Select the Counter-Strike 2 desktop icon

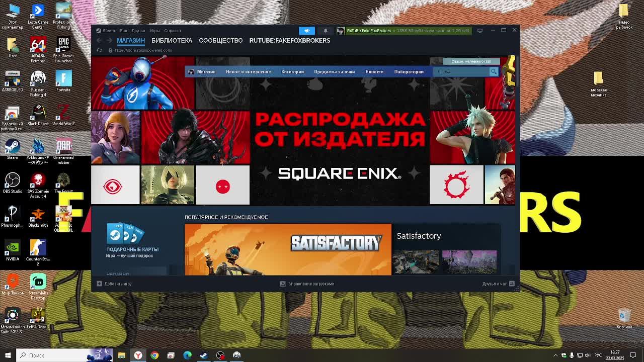(x=38, y=253)
